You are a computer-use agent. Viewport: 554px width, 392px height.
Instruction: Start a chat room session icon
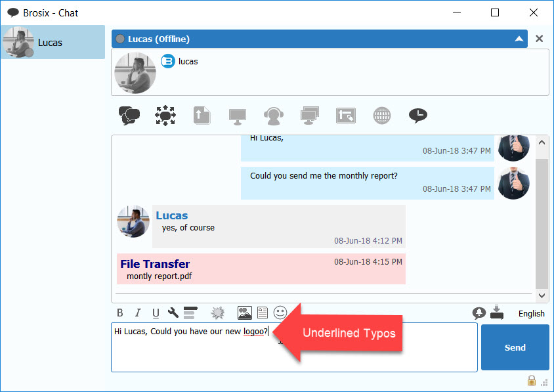pos(165,115)
